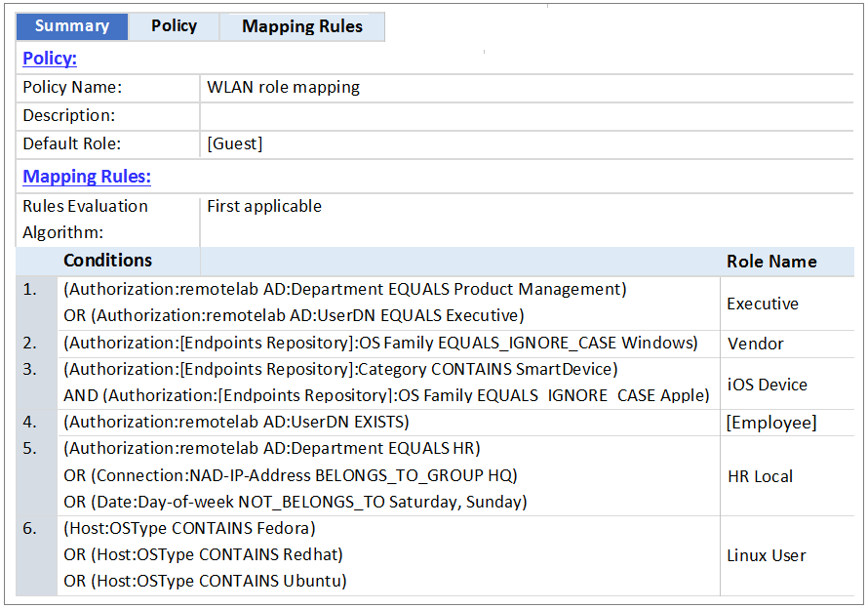
Task: Click the Conditions column header
Action: 107,261
